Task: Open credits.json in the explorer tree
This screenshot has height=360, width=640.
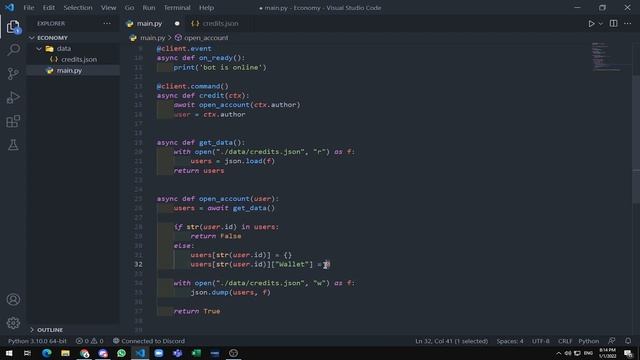Action: (x=79, y=60)
